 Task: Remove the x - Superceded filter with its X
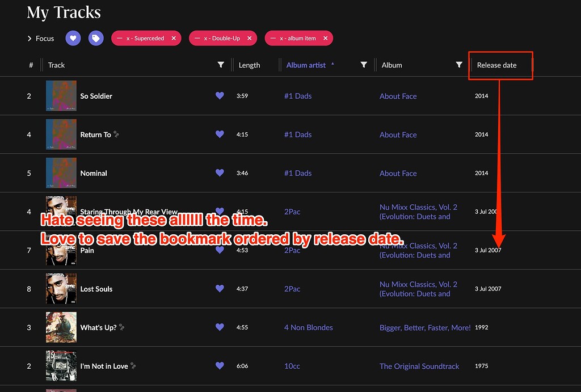coord(173,38)
